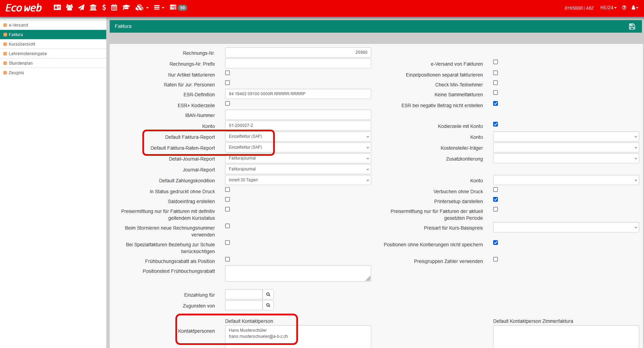The height and width of the screenshot is (348, 644).
Task: Click the help question mark icon
Action: pyautogui.click(x=624, y=7)
